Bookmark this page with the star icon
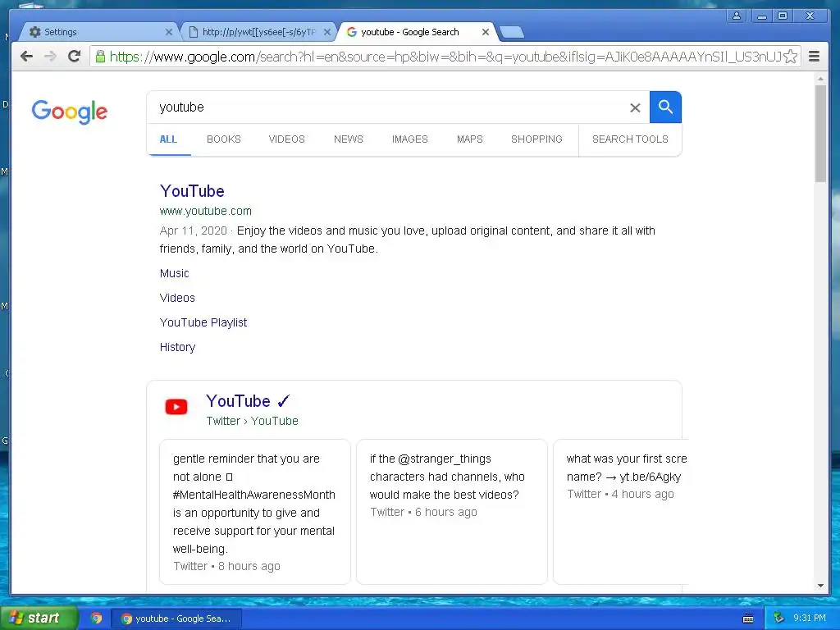The height and width of the screenshot is (630, 840). tap(790, 57)
